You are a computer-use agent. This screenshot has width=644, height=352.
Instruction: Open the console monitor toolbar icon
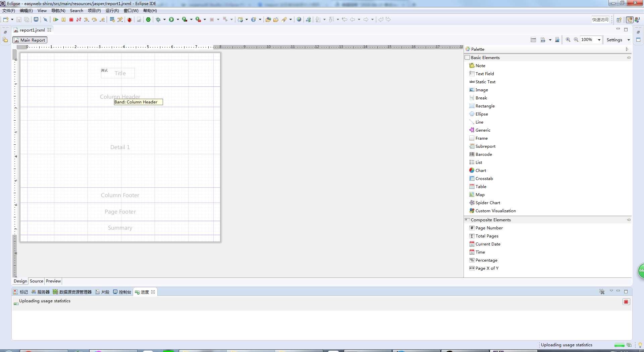tap(36, 19)
